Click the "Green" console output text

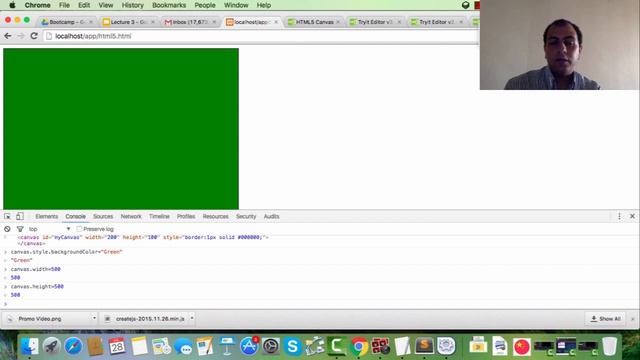point(21,260)
